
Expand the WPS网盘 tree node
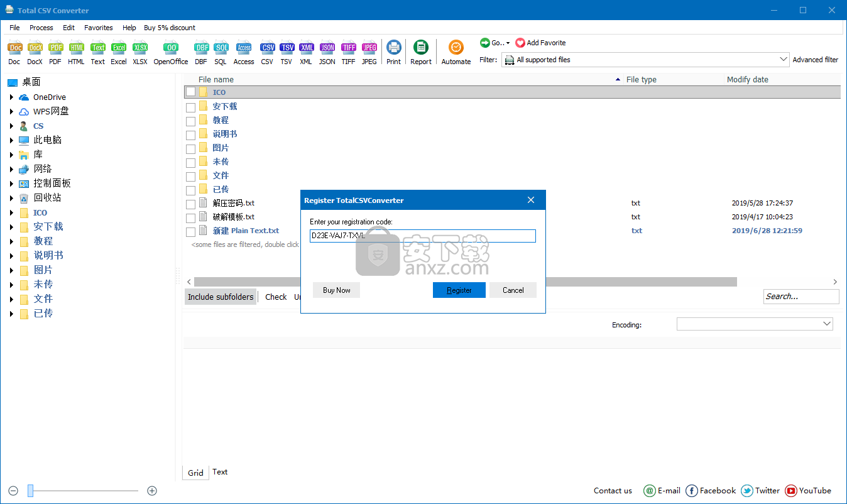point(11,112)
